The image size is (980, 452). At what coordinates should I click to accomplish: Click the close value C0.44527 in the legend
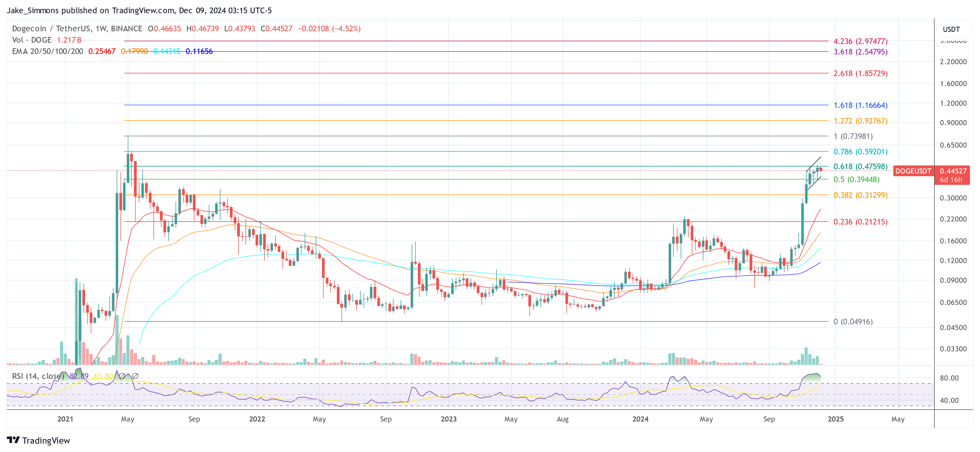277,29
